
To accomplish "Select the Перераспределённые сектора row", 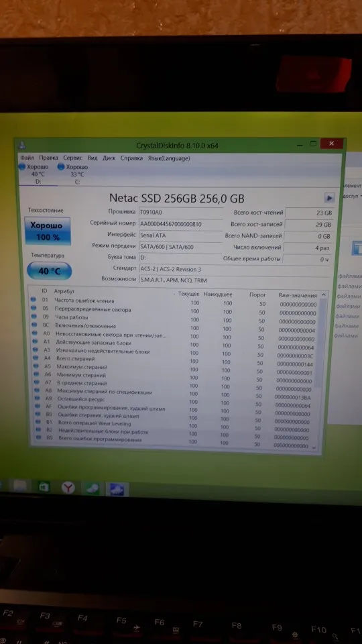I will click(x=174, y=311).
